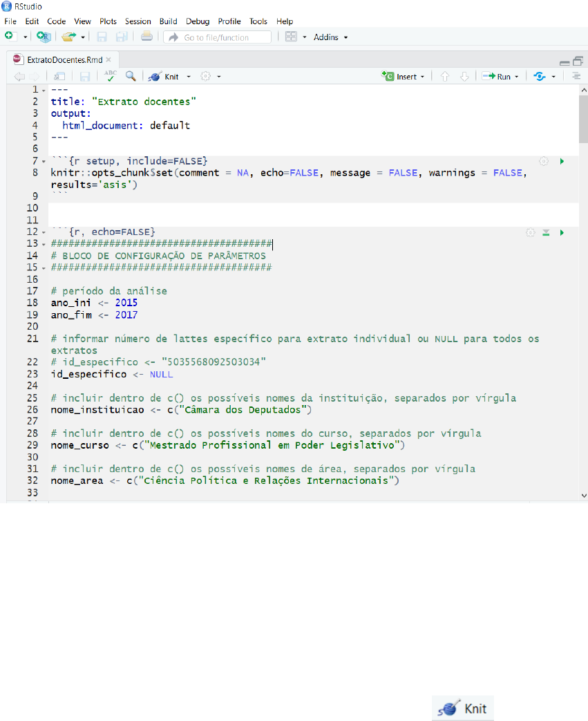Open the New File dropdown arrow
Viewport: 588px width, 721px height.
[x=25, y=37]
